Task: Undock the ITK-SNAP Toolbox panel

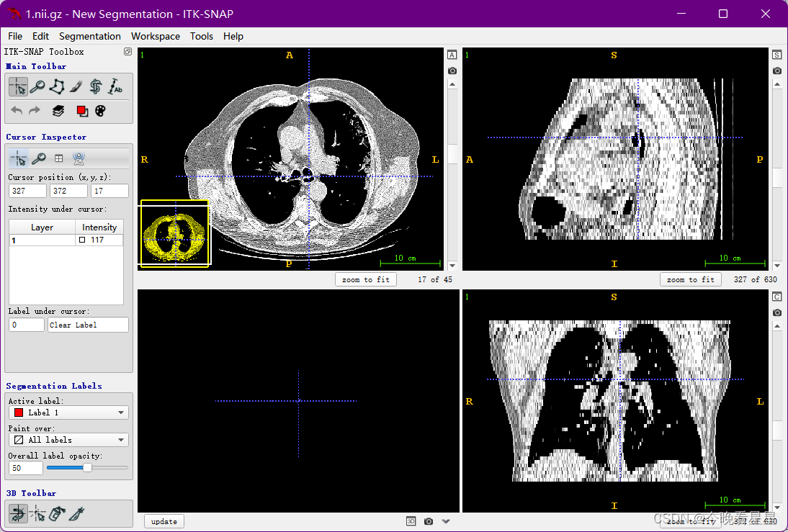Action: point(127,51)
